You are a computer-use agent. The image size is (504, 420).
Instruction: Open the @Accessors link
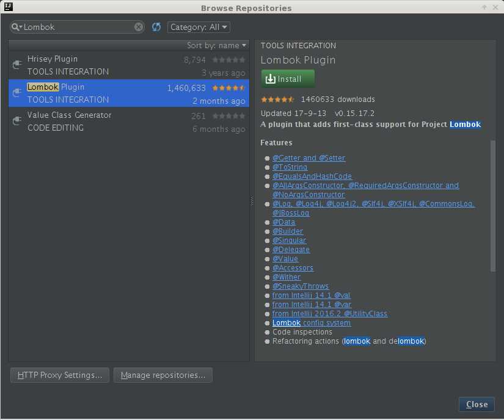(293, 268)
